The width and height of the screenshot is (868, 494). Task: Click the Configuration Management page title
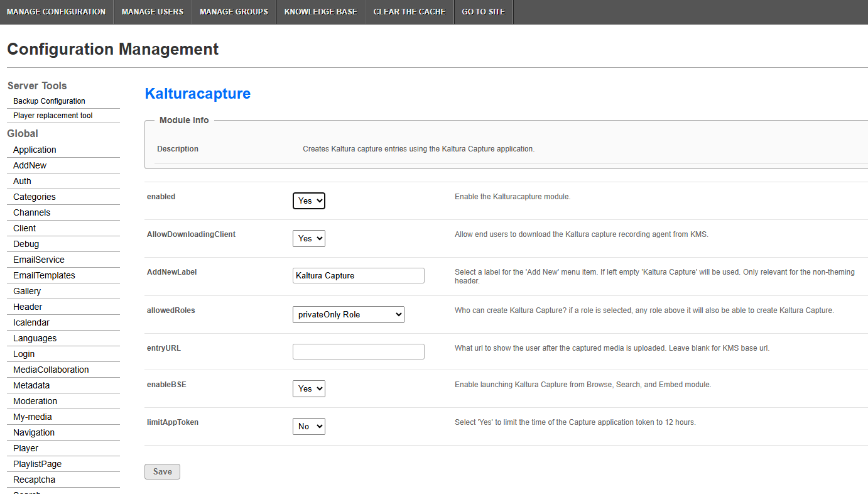click(x=113, y=49)
